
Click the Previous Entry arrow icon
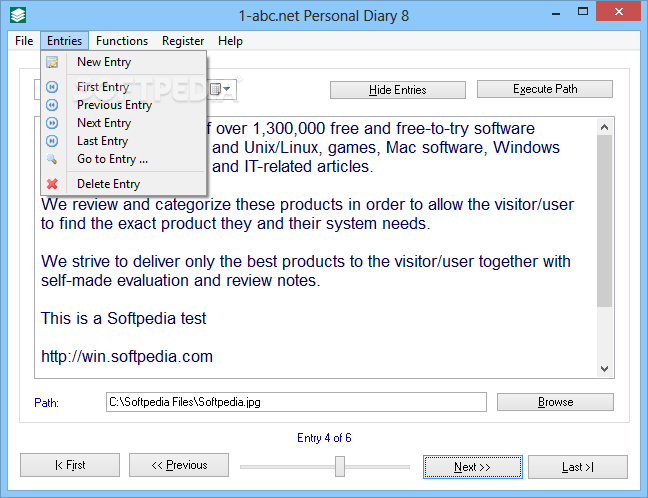tap(52, 105)
